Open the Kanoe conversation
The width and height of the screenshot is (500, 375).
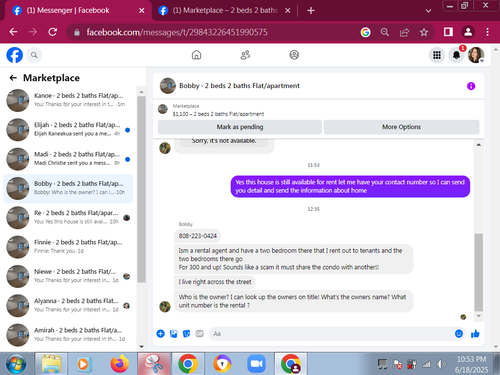pos(68,100)
